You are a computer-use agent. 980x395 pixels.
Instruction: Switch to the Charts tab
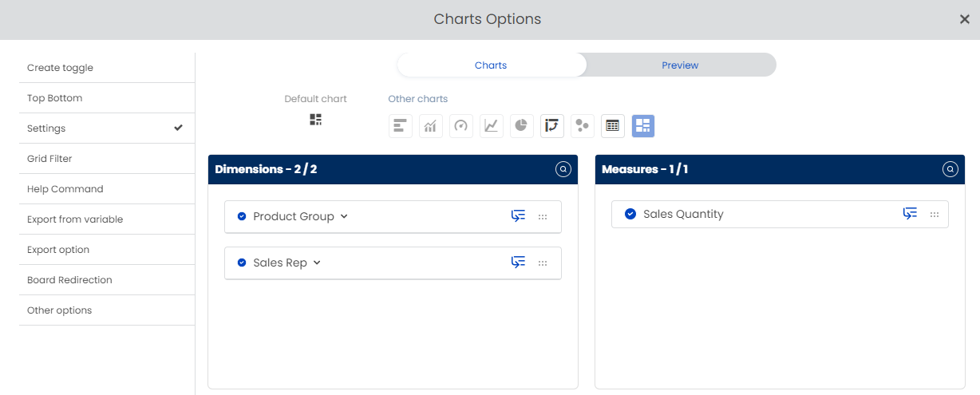(491, 65)
